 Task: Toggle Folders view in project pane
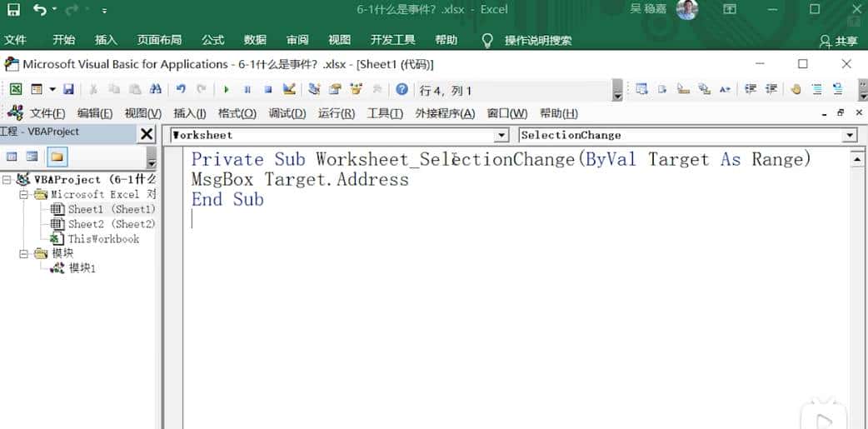tap(57, 157)
